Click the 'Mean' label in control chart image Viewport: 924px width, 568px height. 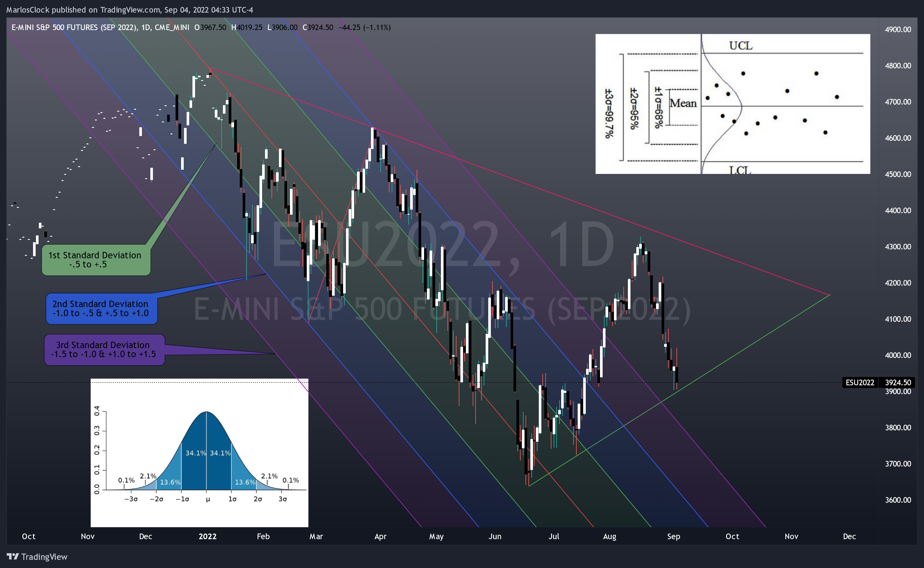(x=683, y=103)
